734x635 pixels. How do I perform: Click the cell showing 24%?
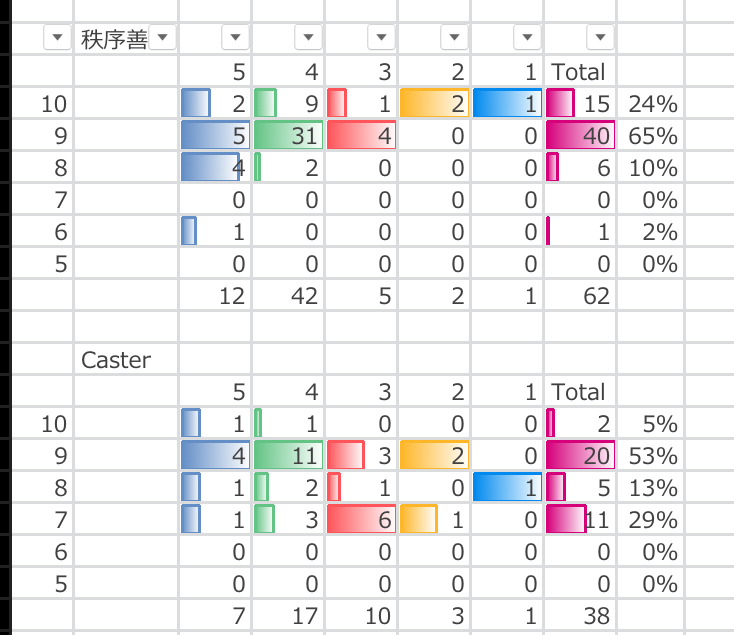[651, 103]
